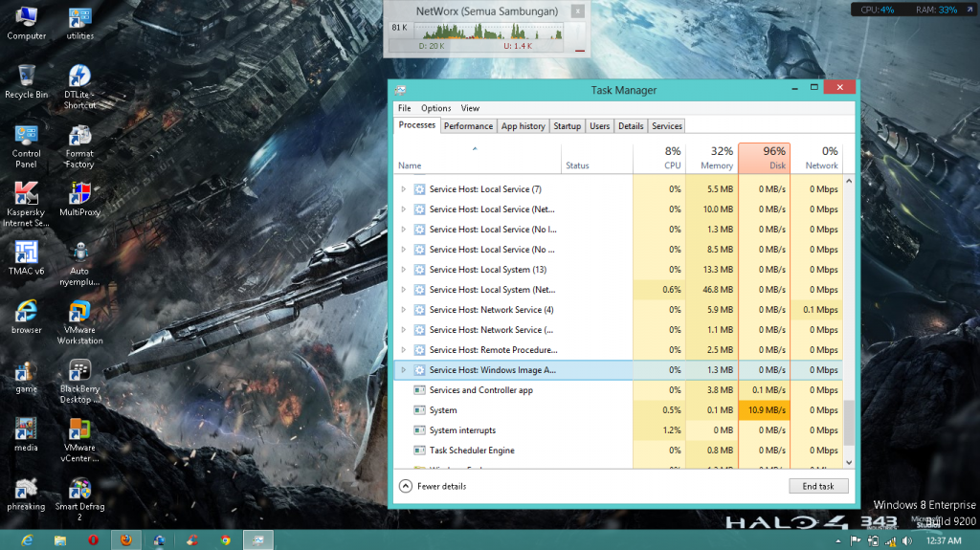The height and width of the screenshot is (550, 980).
Task: Open the Auto nyemplu desktop icon
Action: (x=80, y=264)
